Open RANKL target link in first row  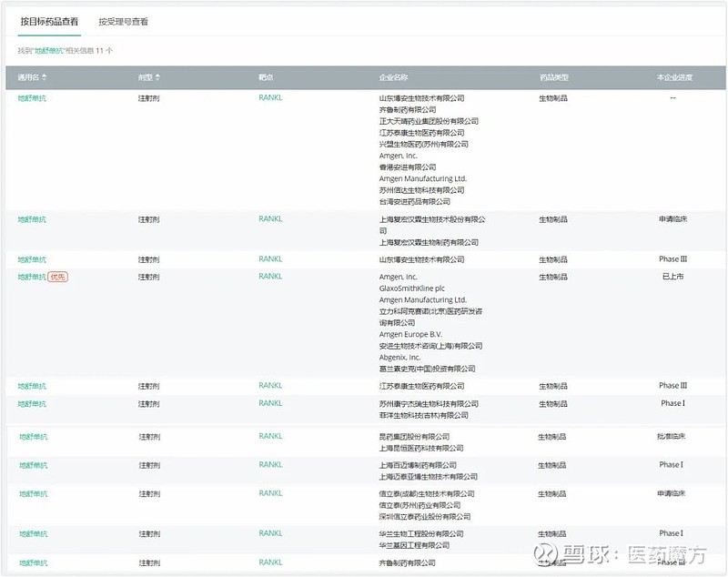tap(270, 97)
